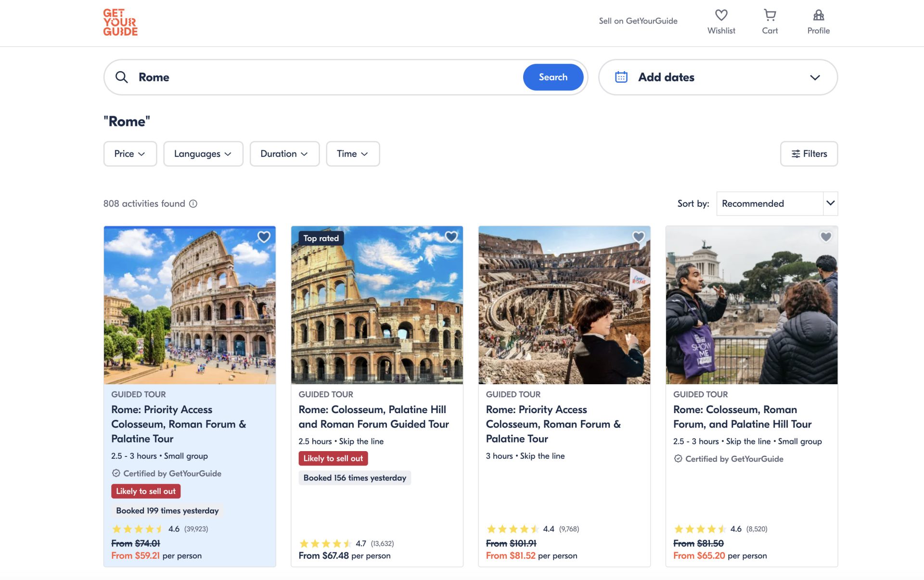This screenshot has width=924, height=580.
Task: Click the From $81.52 per person price
Action: (531, 555)
